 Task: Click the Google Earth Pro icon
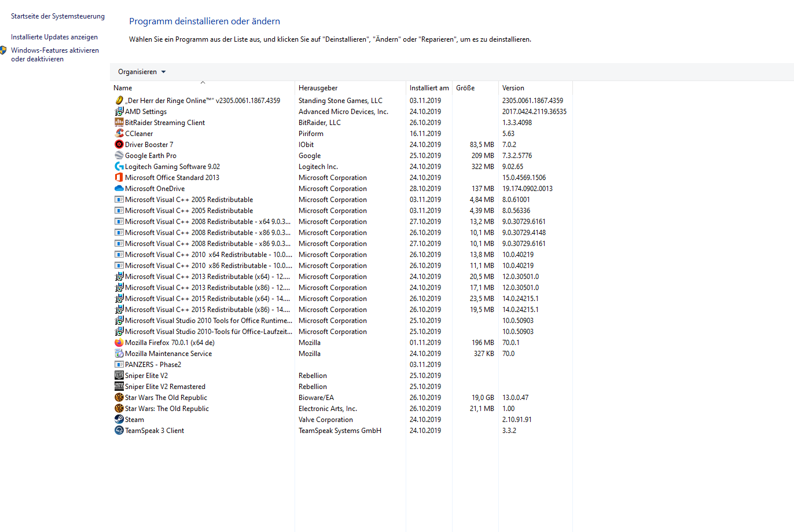click(x=119, y=155)
